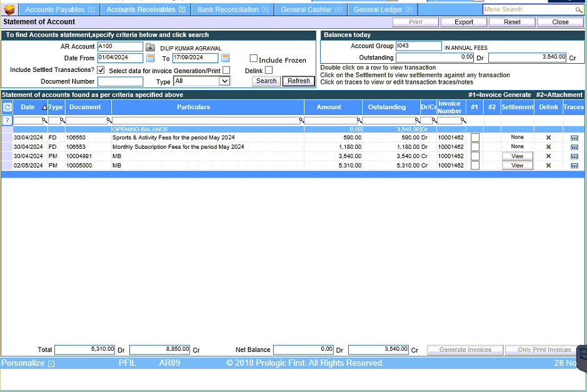This screenshot has height=392, width=587.
Task: Click the Type column filter search icon
Action: 63,121
